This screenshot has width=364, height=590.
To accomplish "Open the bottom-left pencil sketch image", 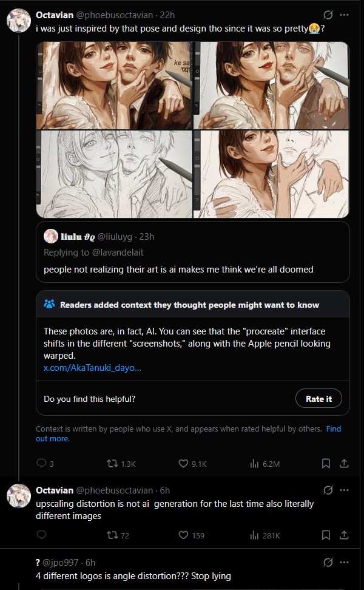I will pos(114,174).
